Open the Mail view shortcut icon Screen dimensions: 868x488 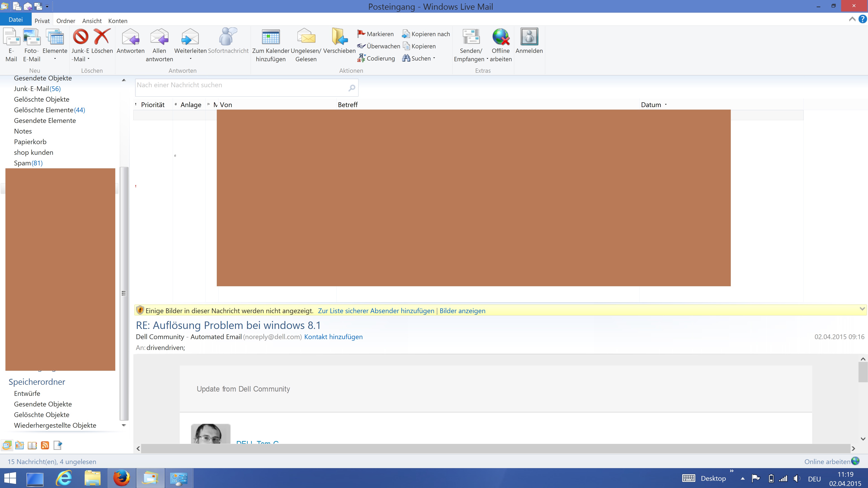pos(7,445)
